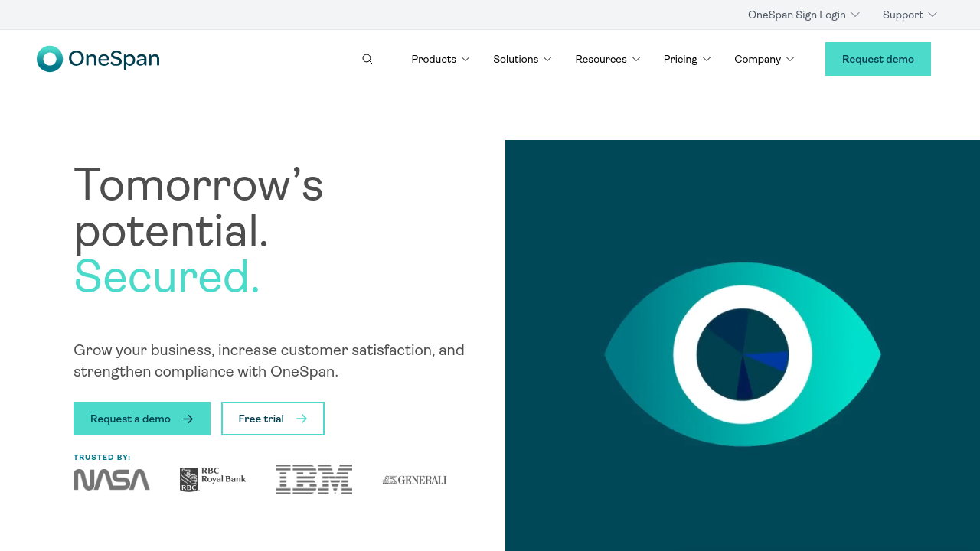Expand the Solutions dropdown chevron
Screen dimensions: 980x551
coord(547,59)
